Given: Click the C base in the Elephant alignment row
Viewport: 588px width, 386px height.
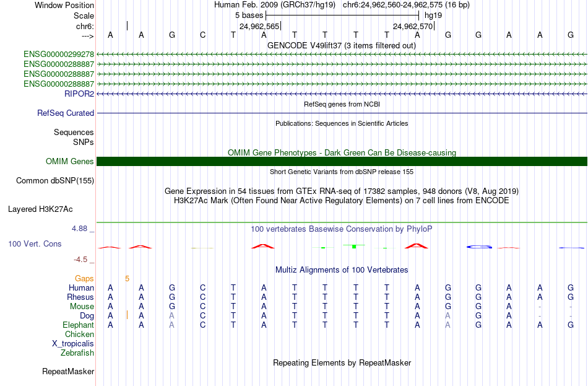Looking at the screenshot, I should (x=202, y=325).
